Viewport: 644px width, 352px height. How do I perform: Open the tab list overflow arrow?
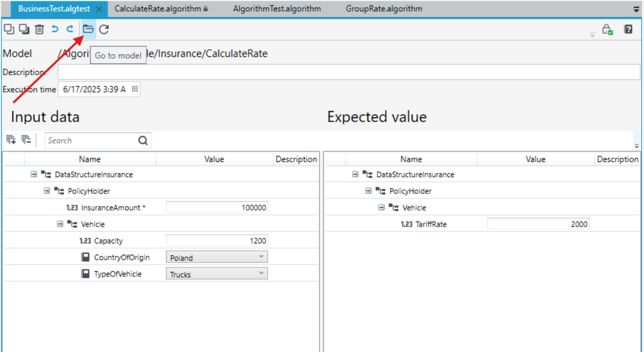click(637, 9)
